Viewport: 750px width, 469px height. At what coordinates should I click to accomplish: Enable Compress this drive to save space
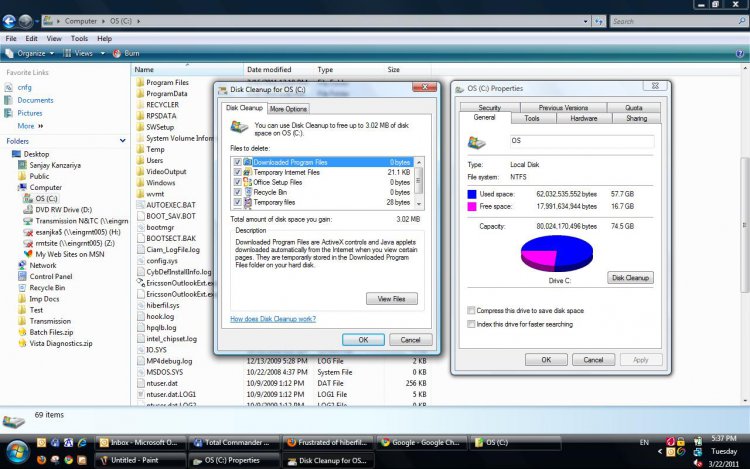click(x=471, y=310)
